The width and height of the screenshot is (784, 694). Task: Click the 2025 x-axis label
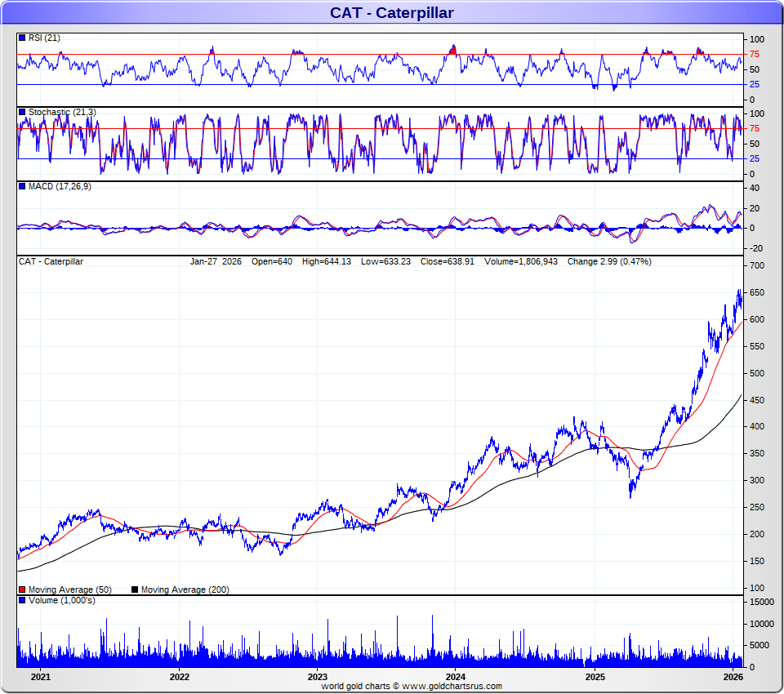[x=595, y=677]
